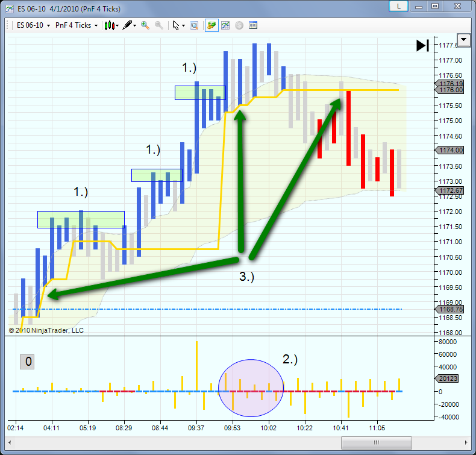Click the 20123 indicator value marker
This screenshot has height=455, width=476.
point(447,378)
